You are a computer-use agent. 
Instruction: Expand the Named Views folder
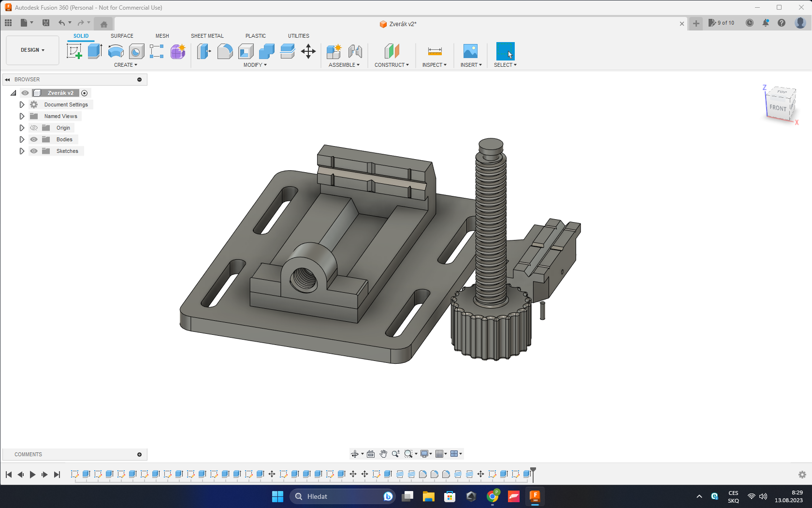pos(22,116)
